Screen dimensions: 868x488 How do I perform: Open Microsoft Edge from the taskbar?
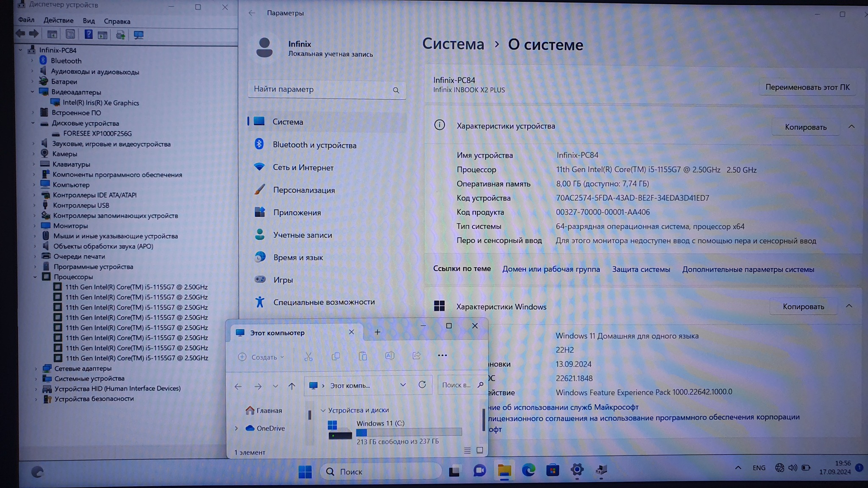(x=528, y=470)
